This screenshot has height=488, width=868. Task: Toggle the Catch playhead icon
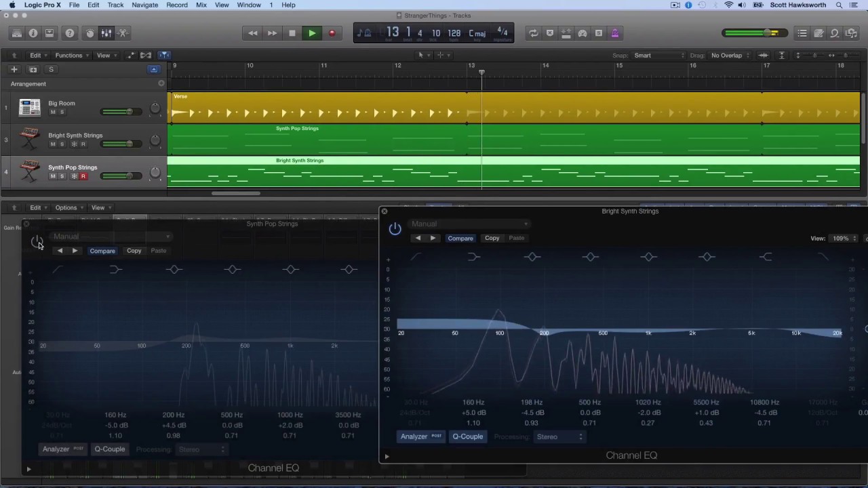click(x=164, y=55)
